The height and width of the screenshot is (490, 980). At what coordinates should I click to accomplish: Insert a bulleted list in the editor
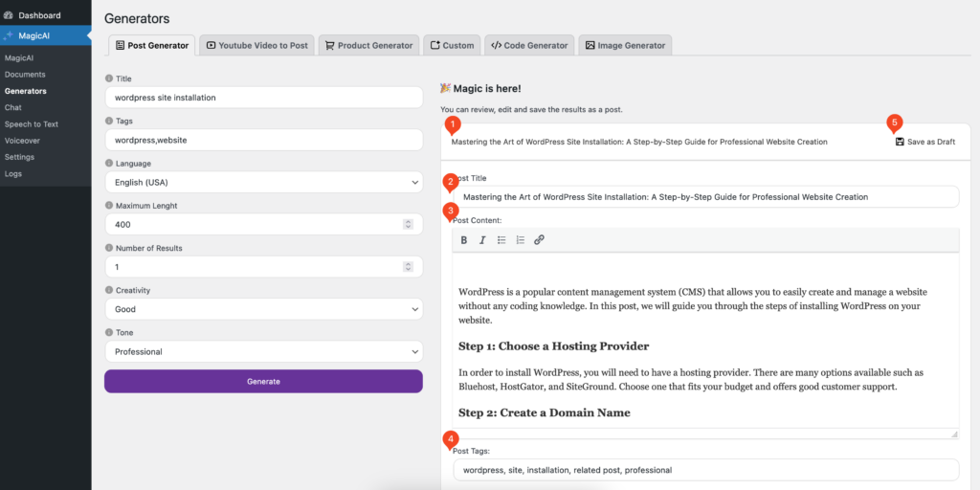[501, 240]
